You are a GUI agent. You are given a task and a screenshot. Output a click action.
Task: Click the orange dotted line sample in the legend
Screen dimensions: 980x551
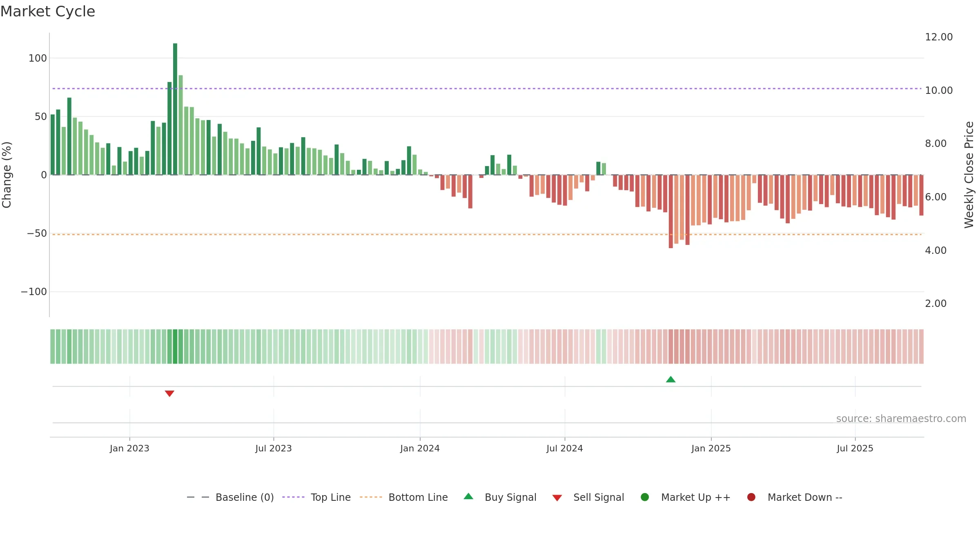(x=371, y=497)
